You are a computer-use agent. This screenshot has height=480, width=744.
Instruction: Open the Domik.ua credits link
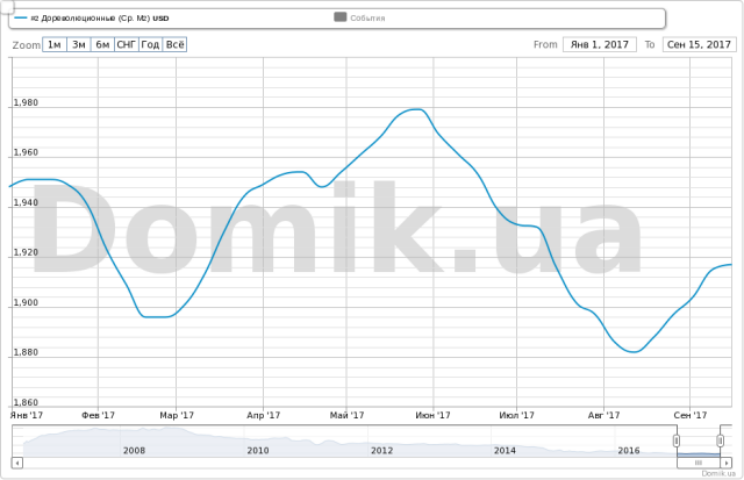[718, 473]
